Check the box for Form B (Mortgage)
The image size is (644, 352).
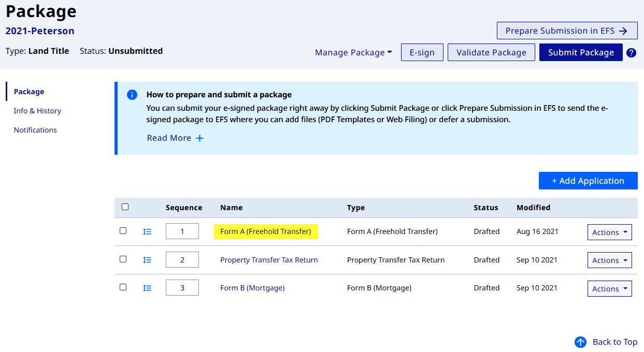[x=123, y=287]
